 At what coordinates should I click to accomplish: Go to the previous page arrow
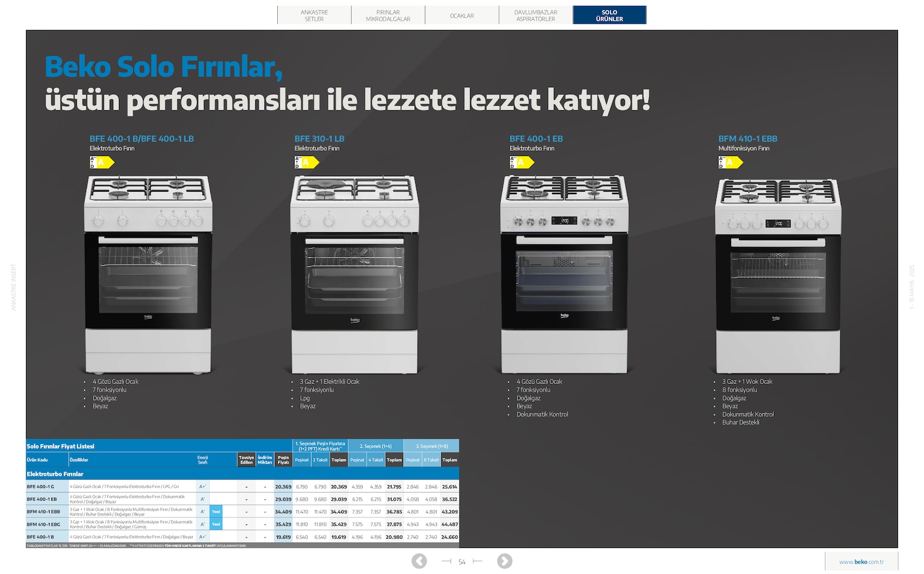[419, 561]
